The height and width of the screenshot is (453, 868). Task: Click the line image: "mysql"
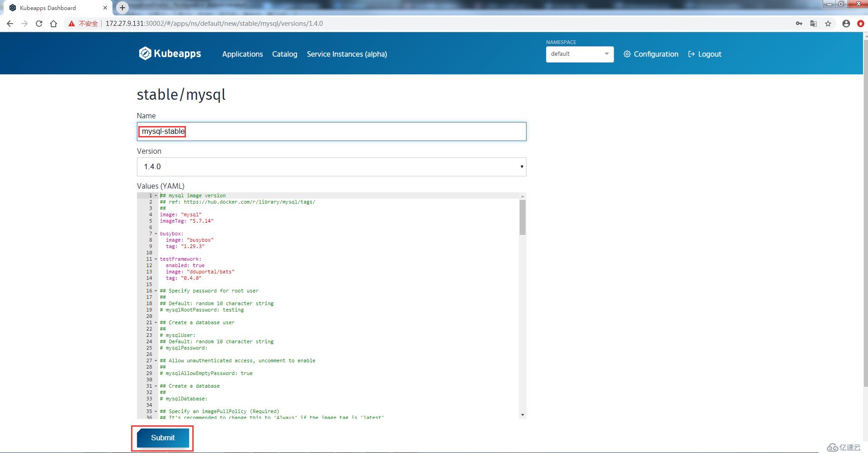(180, 215)
